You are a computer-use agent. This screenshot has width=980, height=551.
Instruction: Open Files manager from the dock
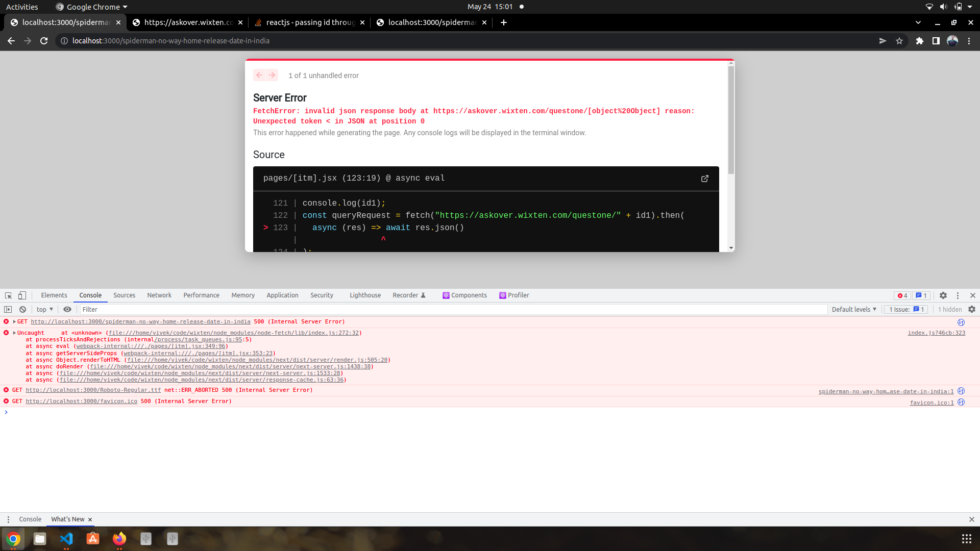coord(40,539)
